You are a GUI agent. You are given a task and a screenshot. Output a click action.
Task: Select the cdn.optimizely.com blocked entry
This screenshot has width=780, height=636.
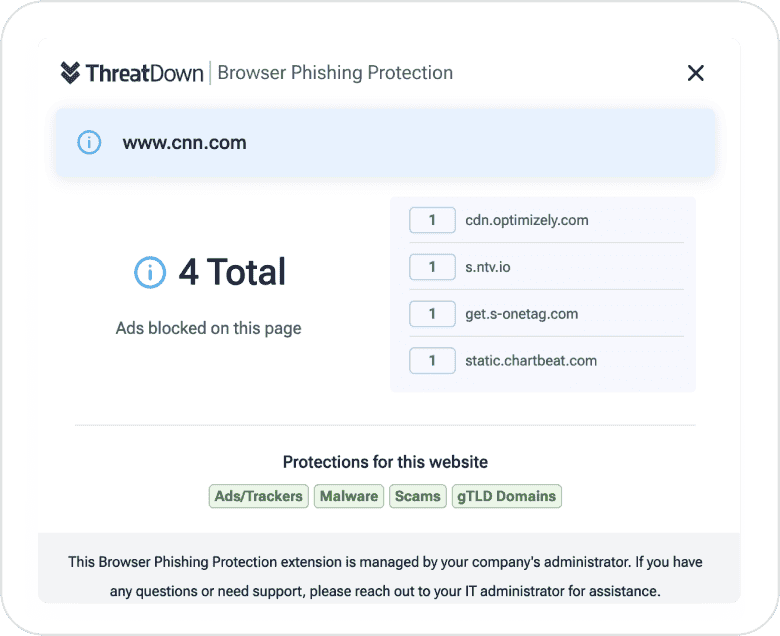pos(527,220)
